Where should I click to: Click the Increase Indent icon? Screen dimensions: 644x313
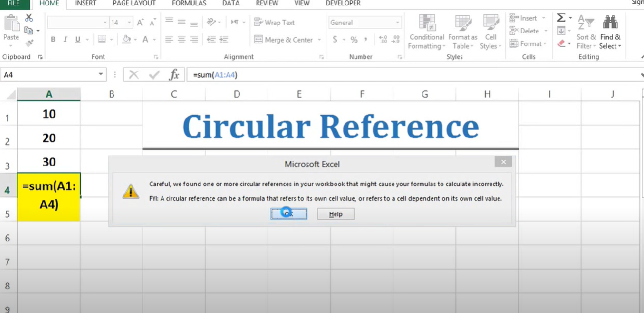pyautogui.click(x=224, y=40)
